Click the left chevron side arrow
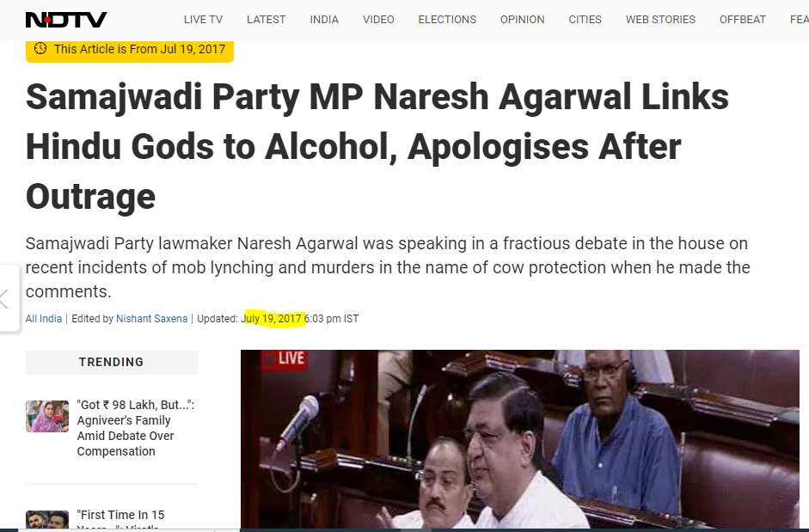 tap(5, 299)
